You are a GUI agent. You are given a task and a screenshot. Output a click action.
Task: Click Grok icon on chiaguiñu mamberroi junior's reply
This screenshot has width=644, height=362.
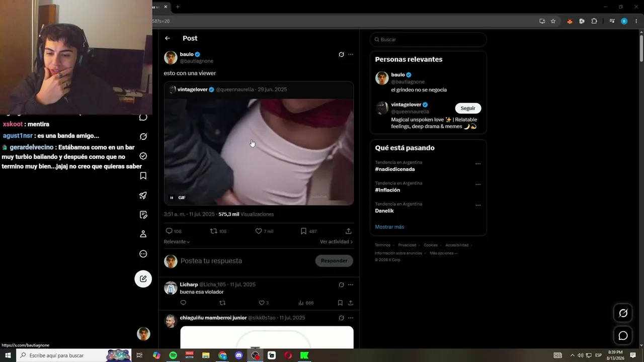pyautogui.click(x=341, y=318)
